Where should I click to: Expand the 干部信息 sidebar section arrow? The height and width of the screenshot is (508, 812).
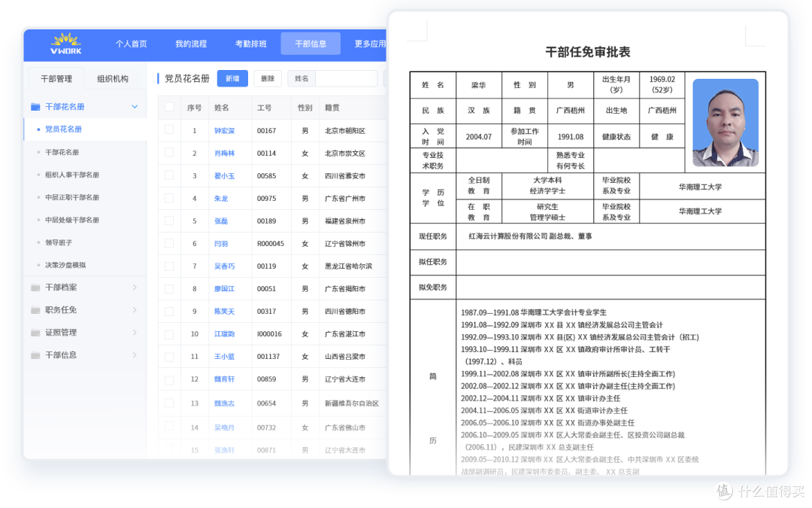135,355
